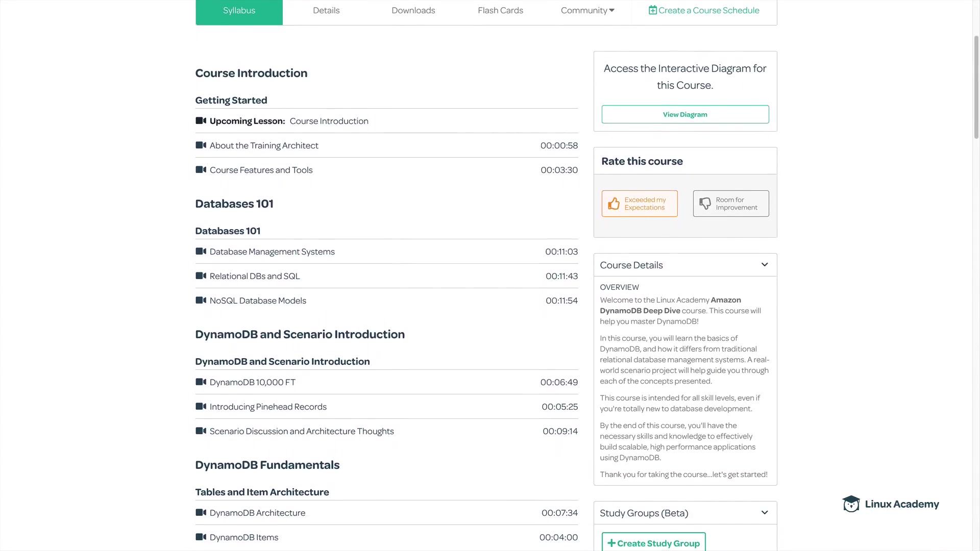The image size is (980, 551).
Task: Switch to the Downloads tab
Action: coord(413,10)
